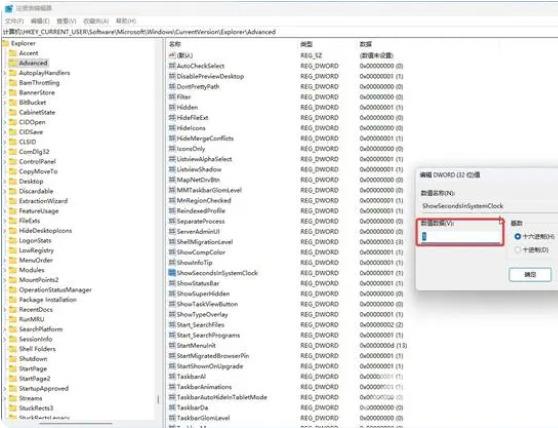Open the Help menu
The image size is (558, 428).
[126, 21]
